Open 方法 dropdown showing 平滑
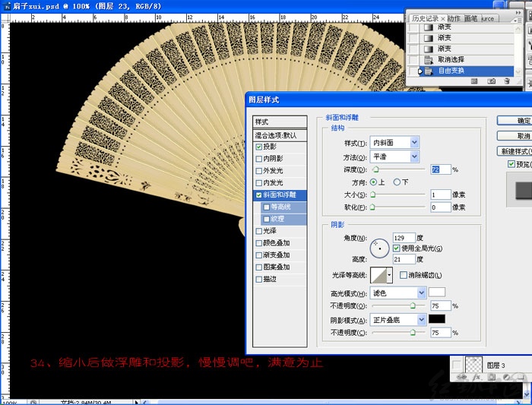Screen dimensions: 532x405 [394, 157]
